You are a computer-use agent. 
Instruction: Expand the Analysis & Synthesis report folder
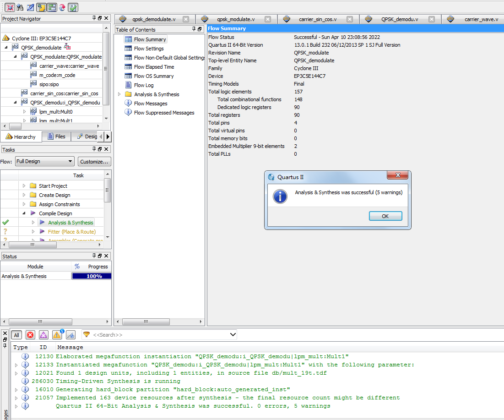[119, 94]
